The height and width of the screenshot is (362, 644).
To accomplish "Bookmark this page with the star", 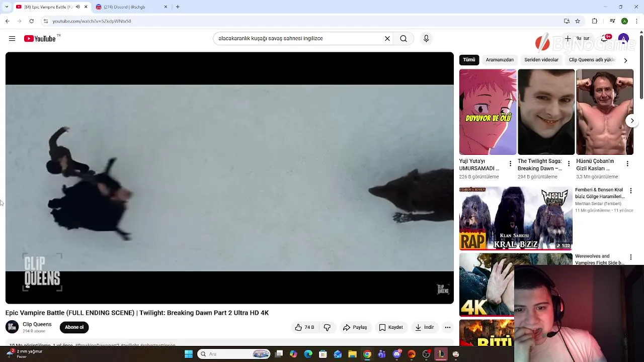I will [x=578, y=21].
